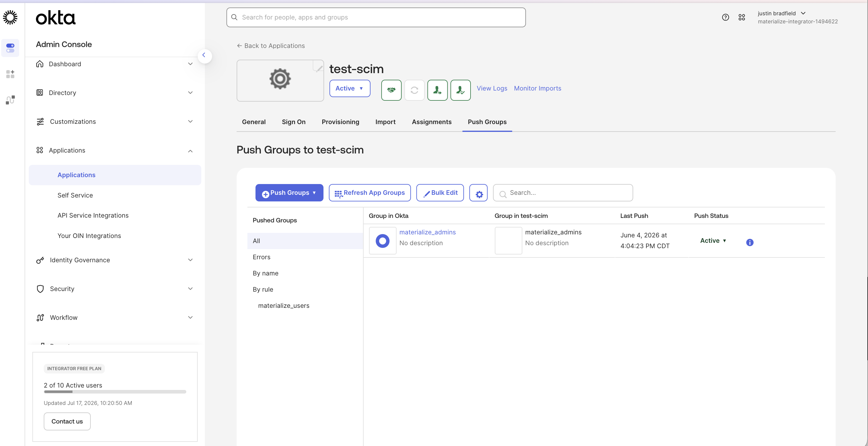Open the Push Groups dropdown button
Image resolution: width=868 pixels, height=446 pixels.
(289, 193)
